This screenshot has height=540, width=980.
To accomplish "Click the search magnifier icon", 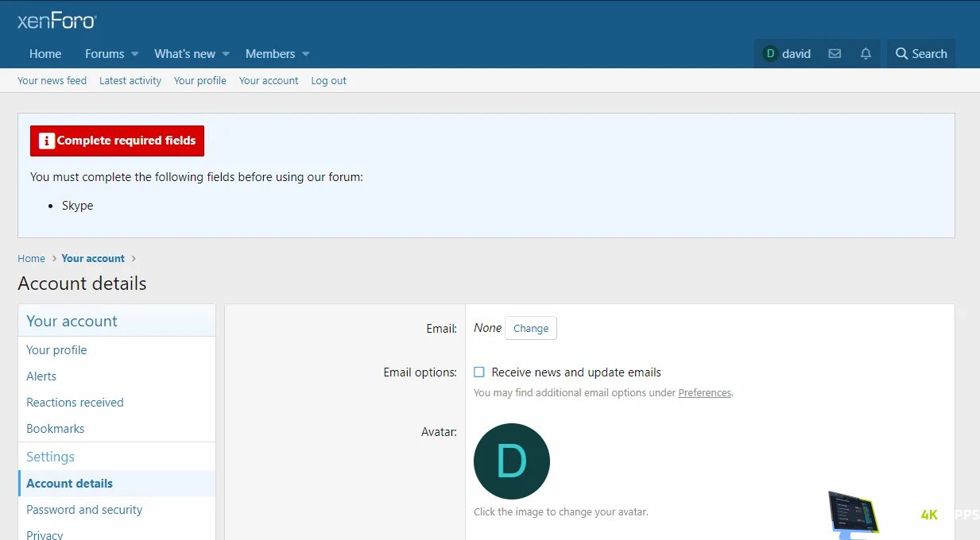I will [901, 54].
